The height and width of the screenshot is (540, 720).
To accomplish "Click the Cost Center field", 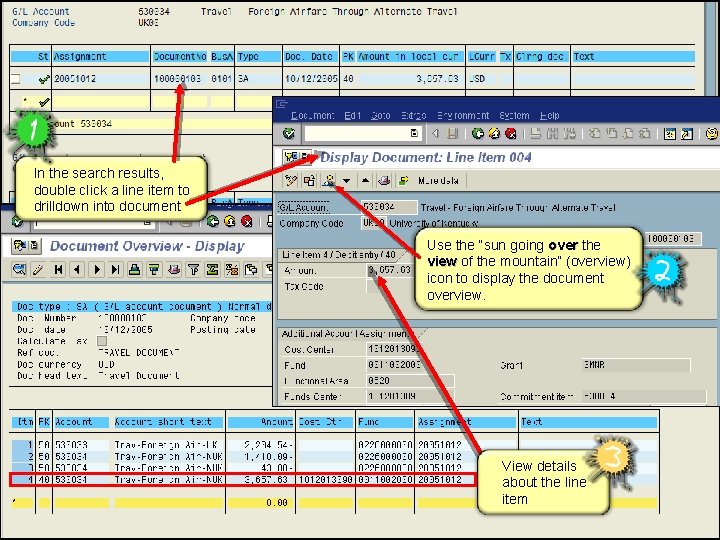I will pyautogui.click(x=394, y=349).
